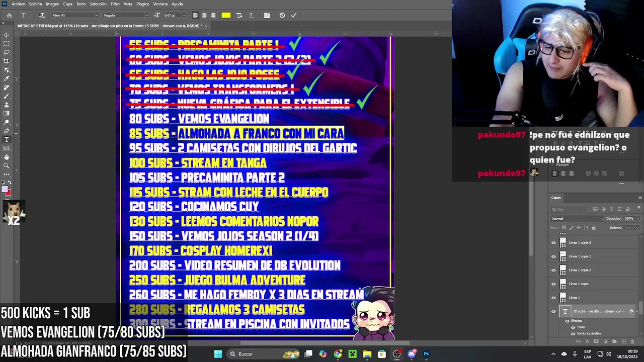
Task: Toggle Trazo effect visibility
Action: coord(573,327)
